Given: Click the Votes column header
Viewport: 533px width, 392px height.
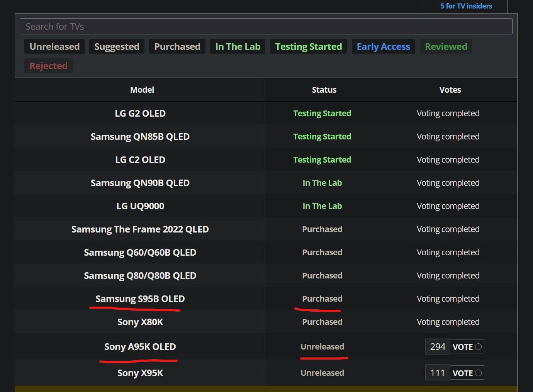Looking at the screenshot, I should pyautogui.click(x=450, y=90).
